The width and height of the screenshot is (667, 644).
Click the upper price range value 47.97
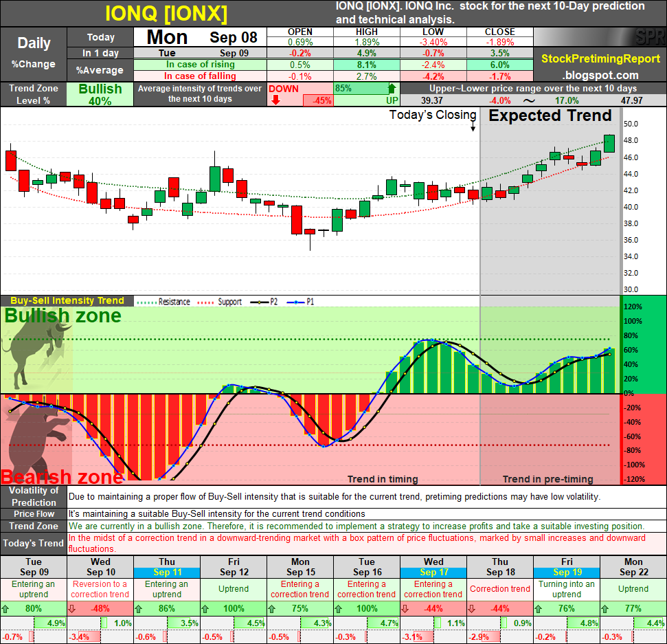point(631,101)
